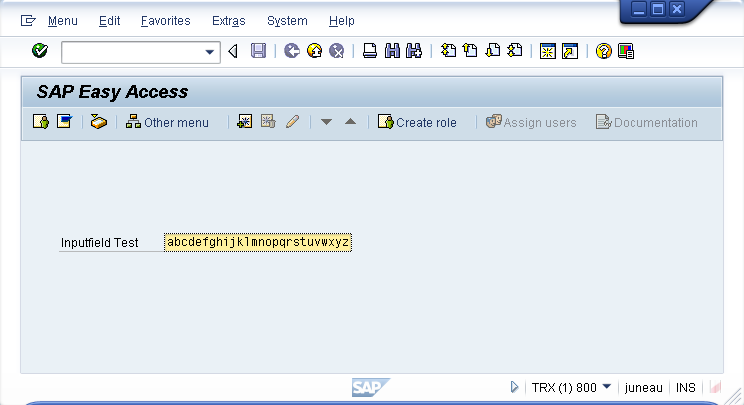Click the Delete Favorites icon
Viewport: 744px width, 405px height.
[268, 122]
